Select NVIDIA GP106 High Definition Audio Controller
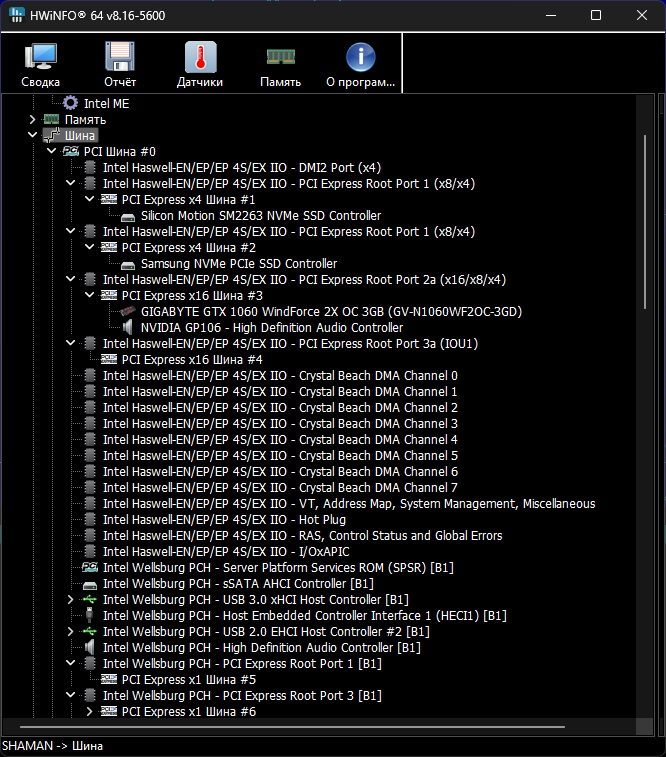 click(x=272, y=327)
